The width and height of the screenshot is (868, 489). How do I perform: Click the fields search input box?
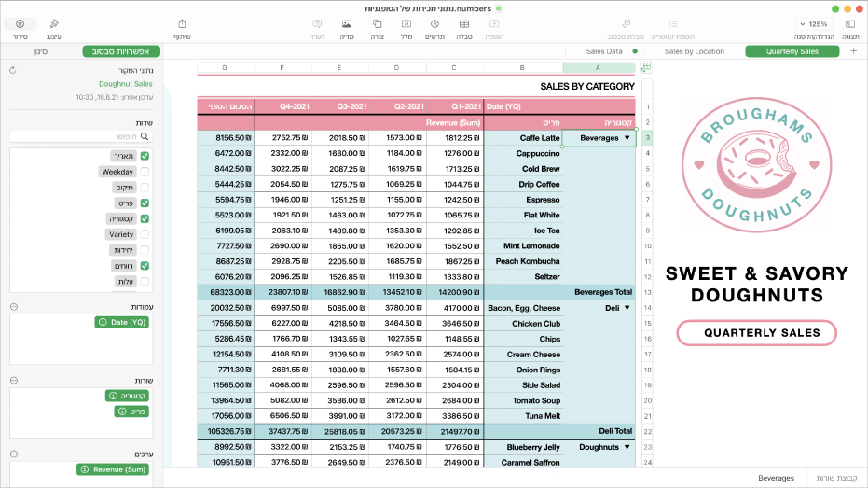[81, 136]
